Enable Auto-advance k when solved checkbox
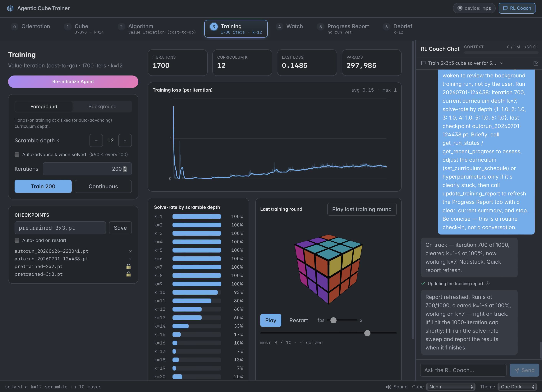542x392 pixels. (17, 155)
